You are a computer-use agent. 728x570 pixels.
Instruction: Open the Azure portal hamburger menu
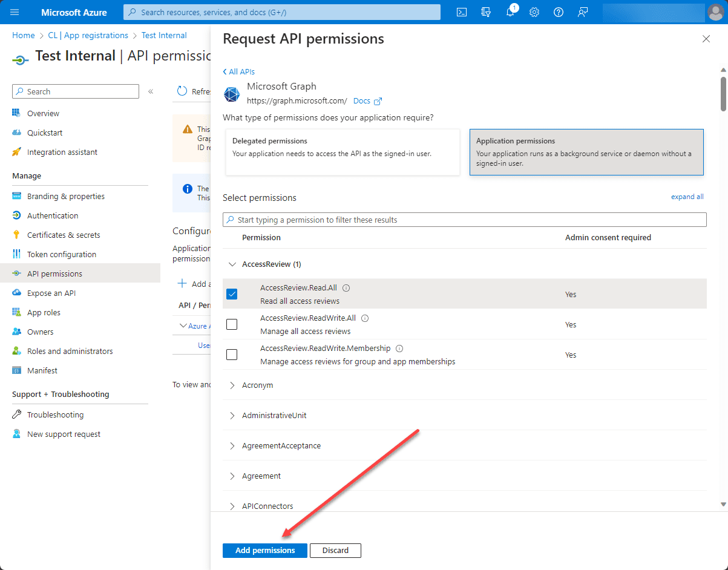point(15,12)
